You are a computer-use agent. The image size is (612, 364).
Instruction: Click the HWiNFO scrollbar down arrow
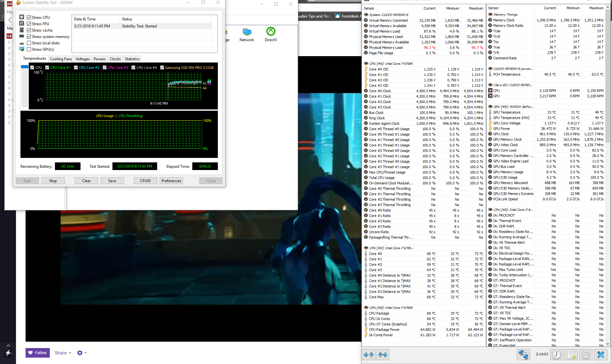[x=608, y=344]
